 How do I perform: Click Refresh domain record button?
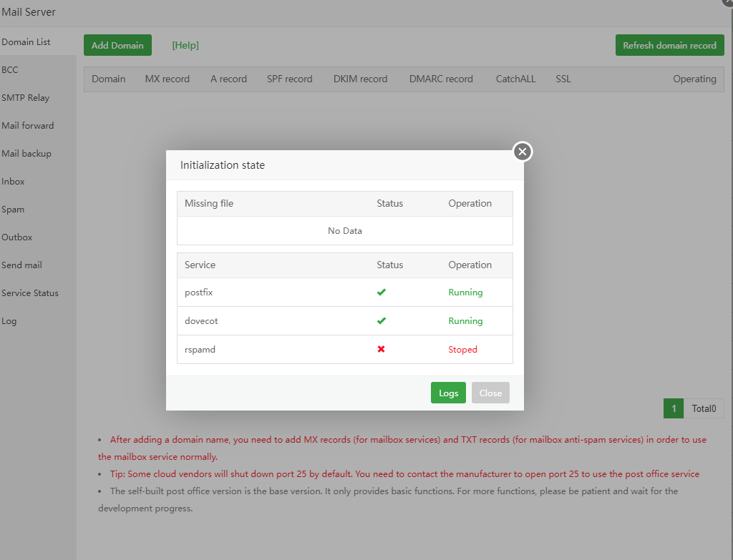pyautogui.click(x=669, y=45)
